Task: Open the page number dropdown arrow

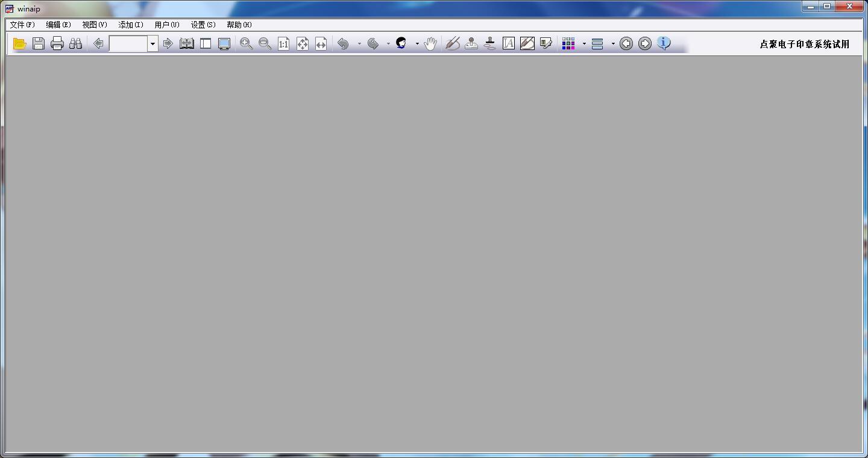Action: (x=153, y=43)
